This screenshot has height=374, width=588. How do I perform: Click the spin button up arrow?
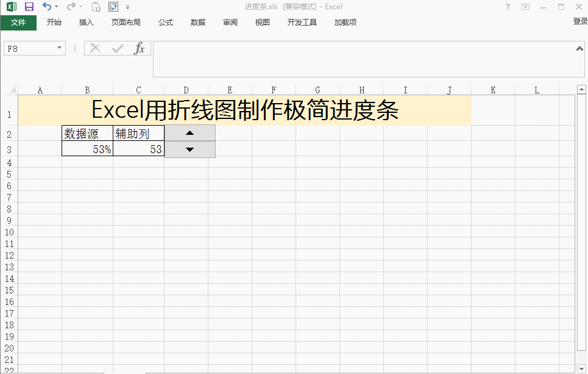[x=189, y=132]
